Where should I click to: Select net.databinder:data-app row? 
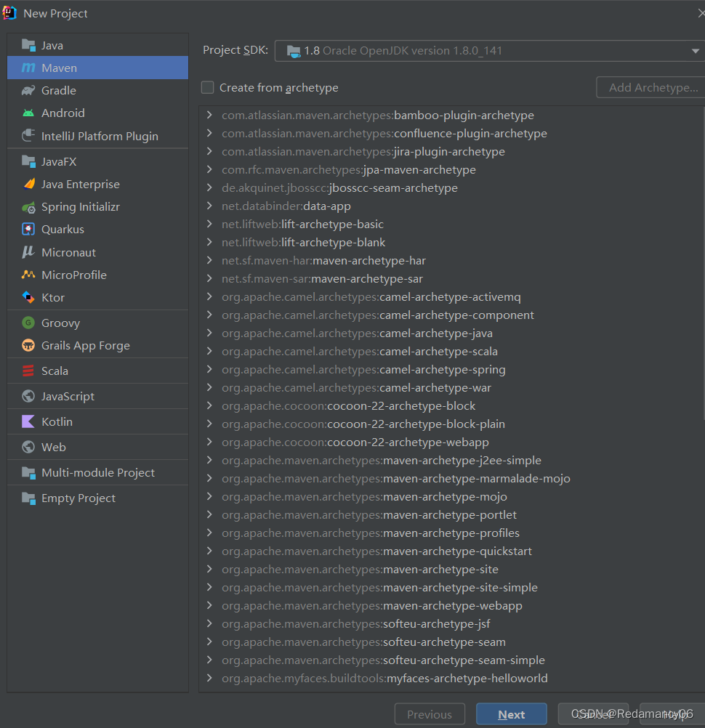(x=452, y=206)
